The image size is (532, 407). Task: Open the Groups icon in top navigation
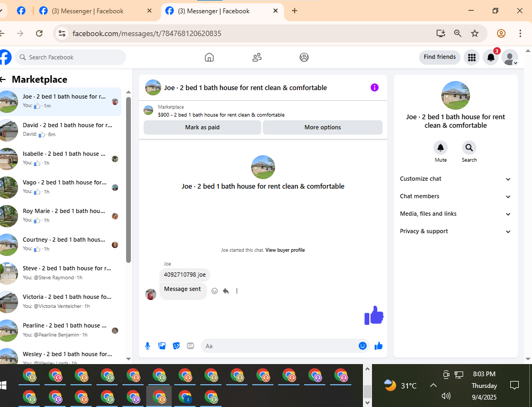click(x=304, y=57)
